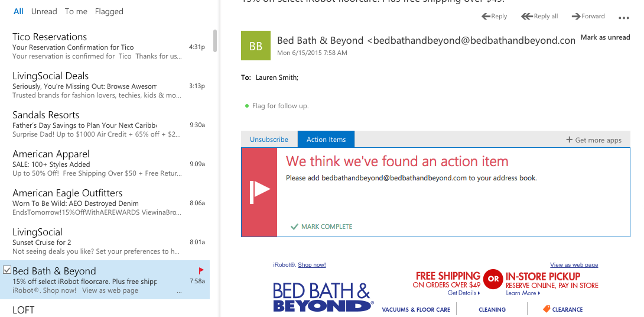Open the American Apparel email

pos(105,163)
